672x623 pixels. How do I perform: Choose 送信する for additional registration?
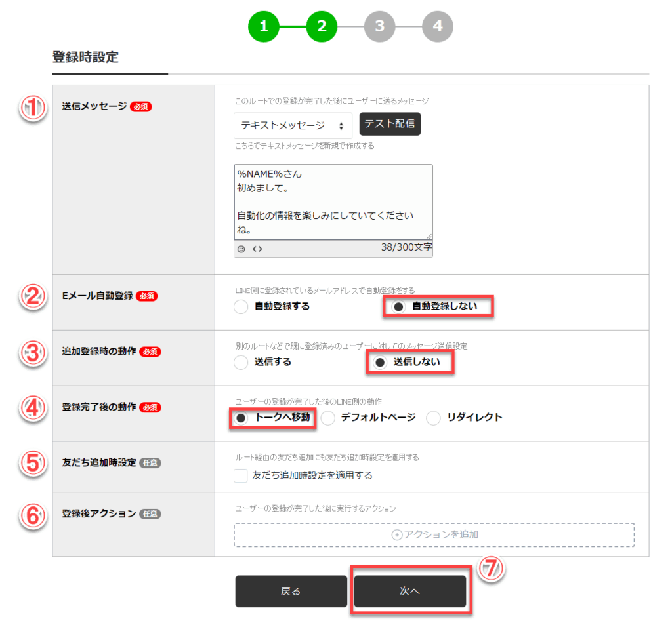pyautogui.click(x=241, y=362)
